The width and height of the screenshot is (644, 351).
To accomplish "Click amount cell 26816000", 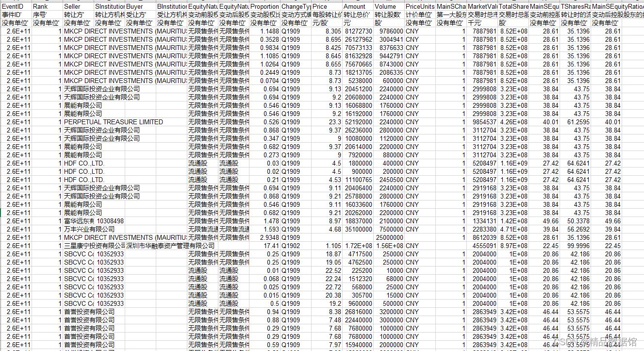I will click(x=358, y=312).
